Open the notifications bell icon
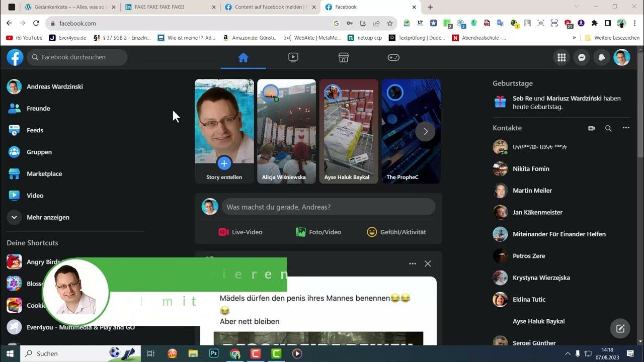The height and width of the screenshot is (362, 644). (602, 57)
